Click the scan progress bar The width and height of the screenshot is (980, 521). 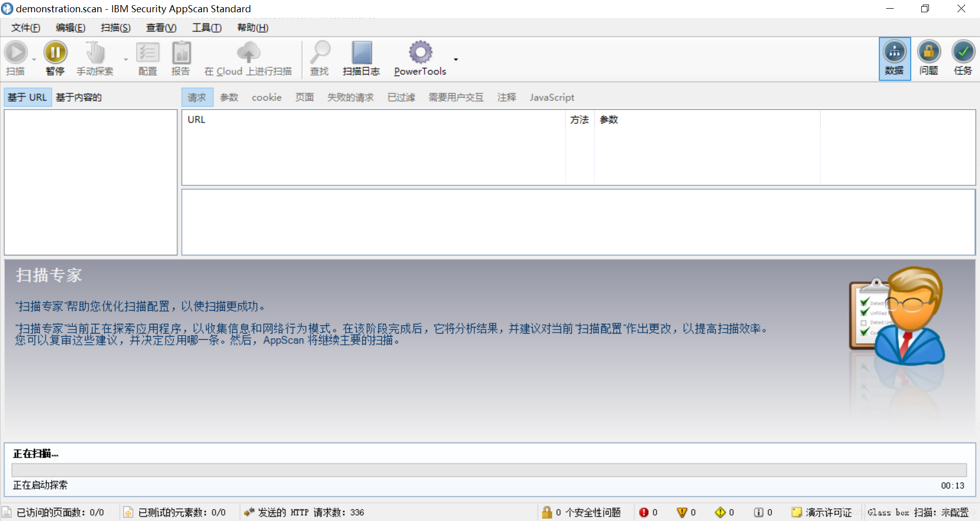(489, 470)
